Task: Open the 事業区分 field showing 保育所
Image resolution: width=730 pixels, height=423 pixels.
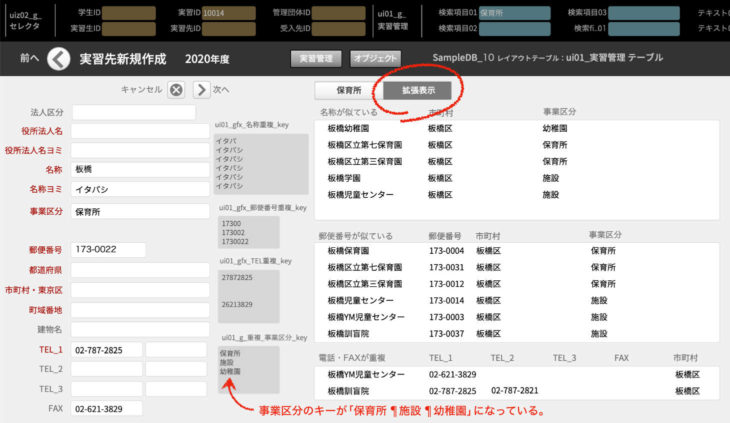Action: click(x=139, y=212)
